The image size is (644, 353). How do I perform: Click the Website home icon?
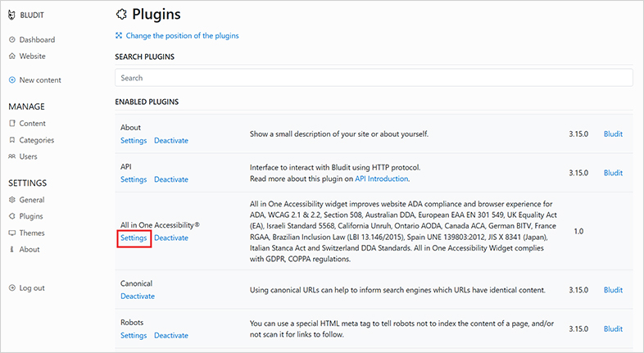(x=11, y=57)
